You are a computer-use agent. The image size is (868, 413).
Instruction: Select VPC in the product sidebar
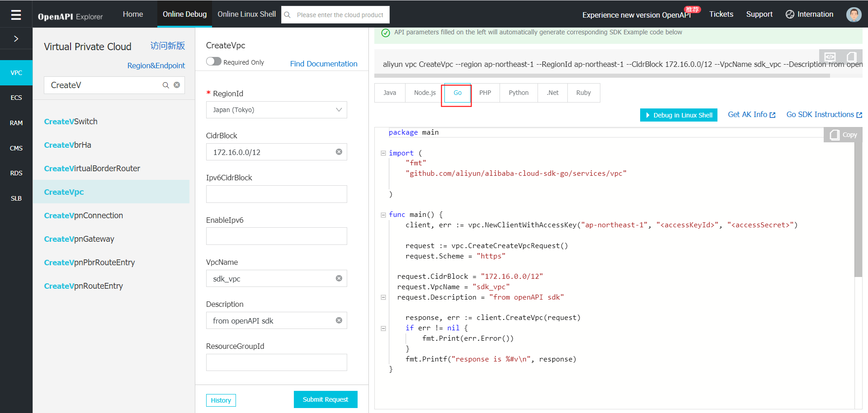[16, 73]
